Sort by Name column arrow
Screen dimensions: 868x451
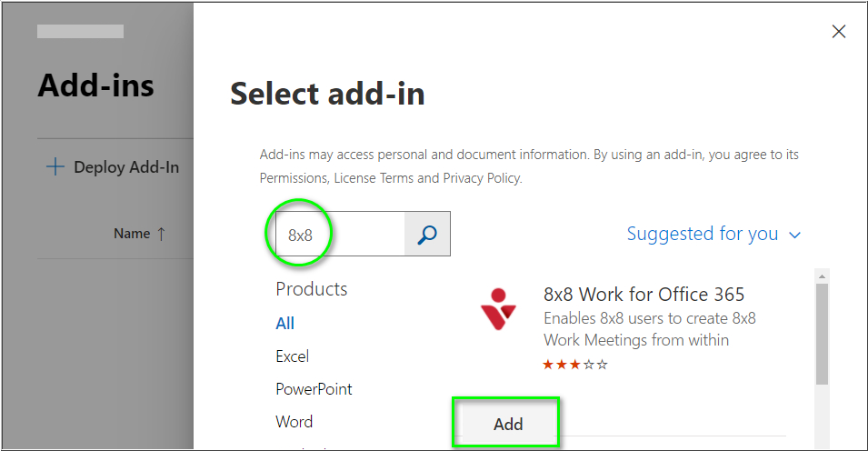161,234
